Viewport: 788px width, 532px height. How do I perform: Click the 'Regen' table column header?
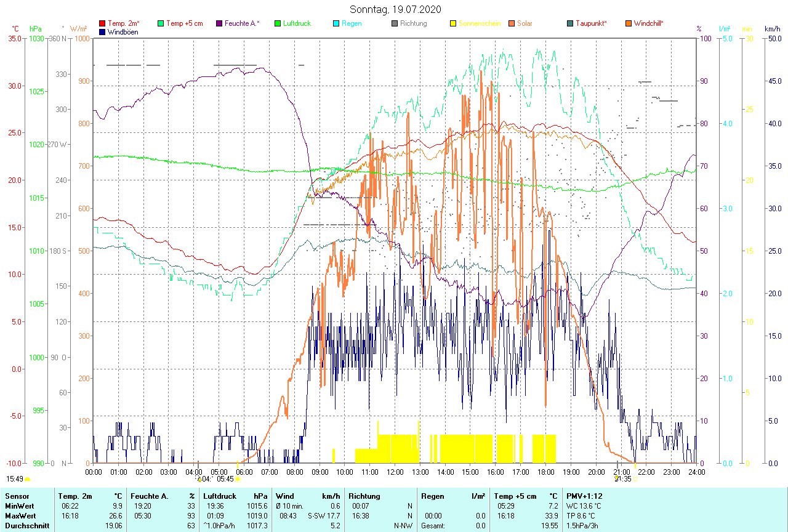(x=433, y=496)
